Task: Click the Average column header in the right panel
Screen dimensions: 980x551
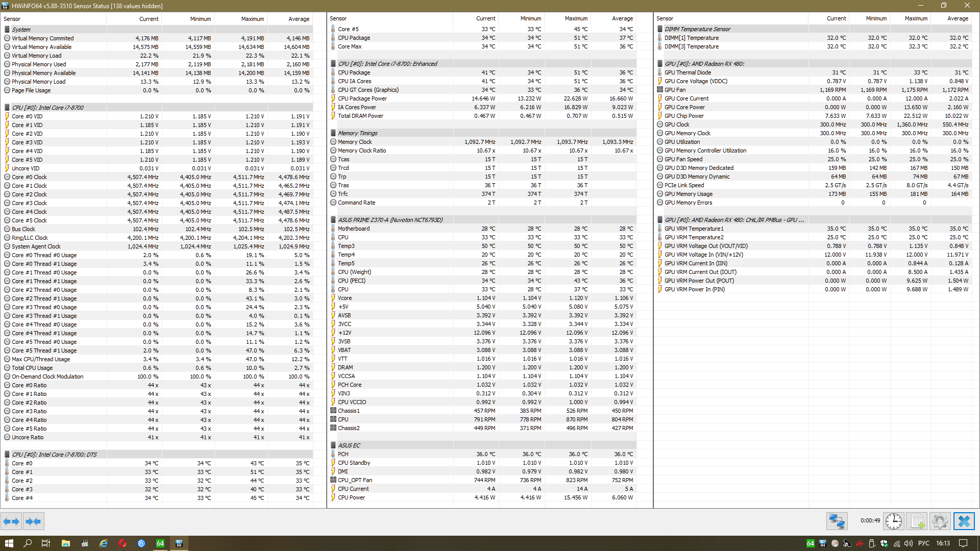Action: coord(957,18)
